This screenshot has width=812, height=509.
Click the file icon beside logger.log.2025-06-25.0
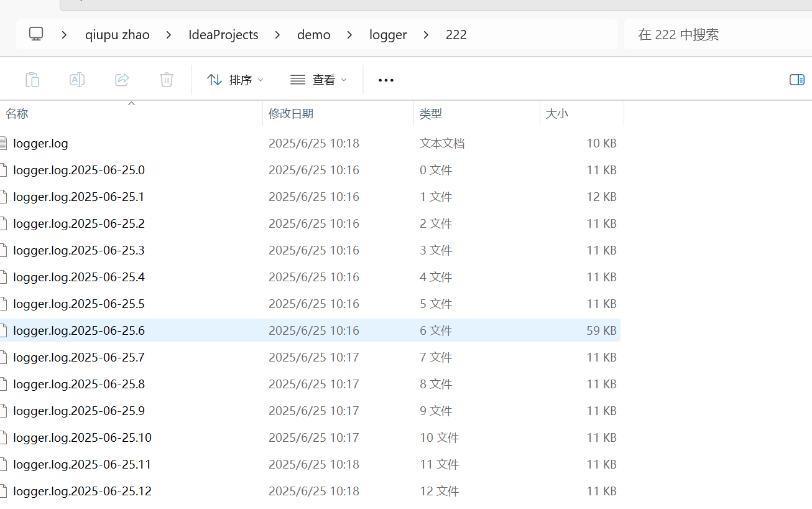(x=3, y=169)
